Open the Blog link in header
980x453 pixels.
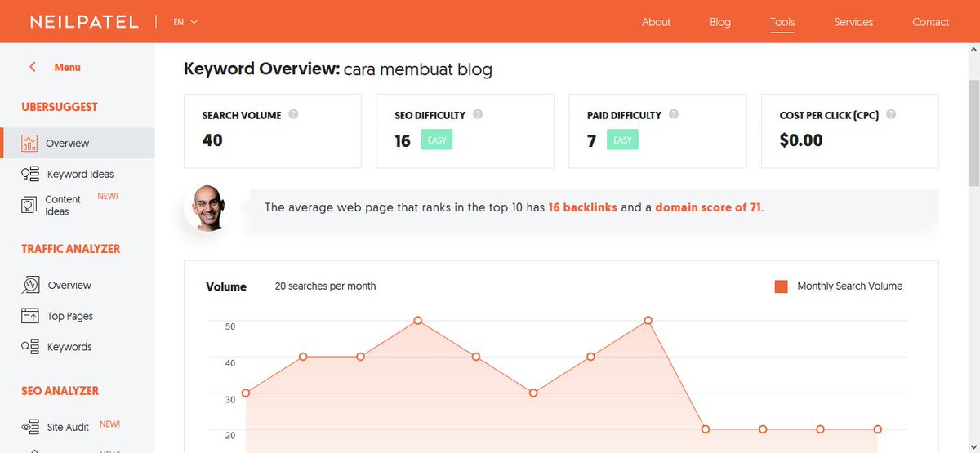point(720,22)
